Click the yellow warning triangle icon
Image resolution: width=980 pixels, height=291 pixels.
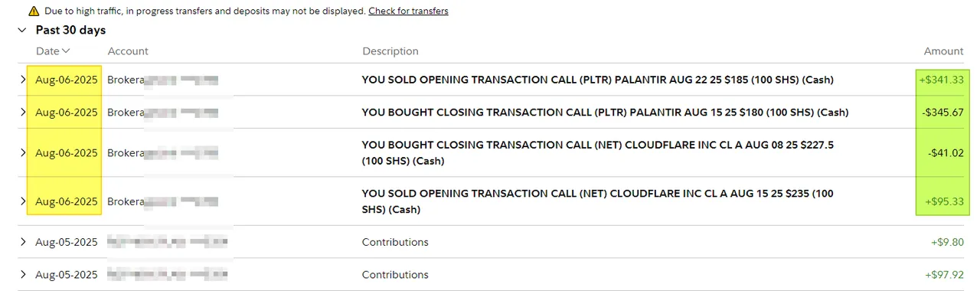point(34,11)
